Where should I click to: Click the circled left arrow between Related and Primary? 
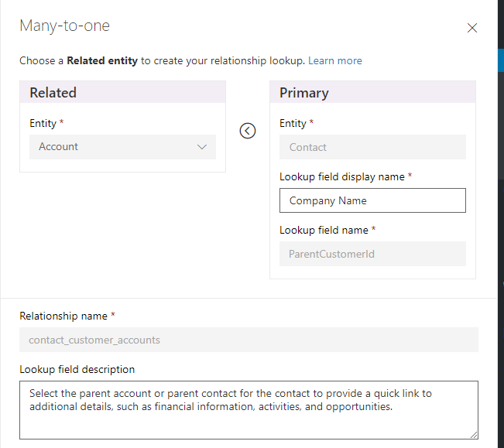248,131
